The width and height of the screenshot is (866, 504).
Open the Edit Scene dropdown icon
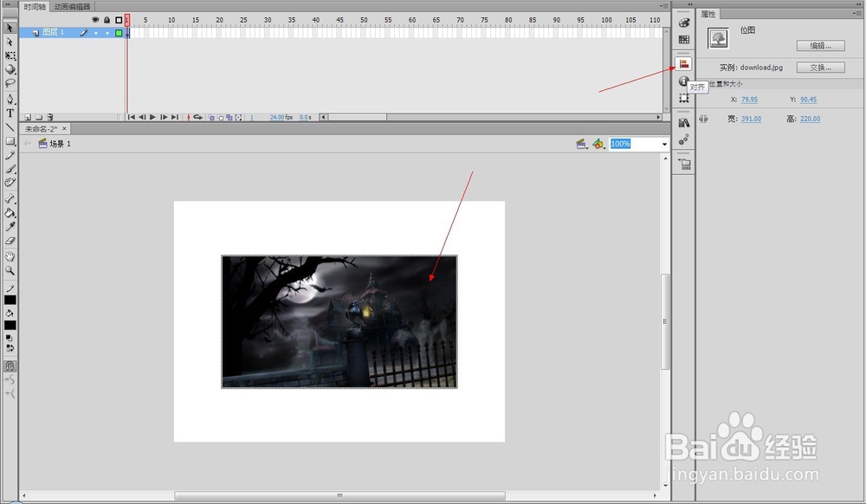(581, 144)
